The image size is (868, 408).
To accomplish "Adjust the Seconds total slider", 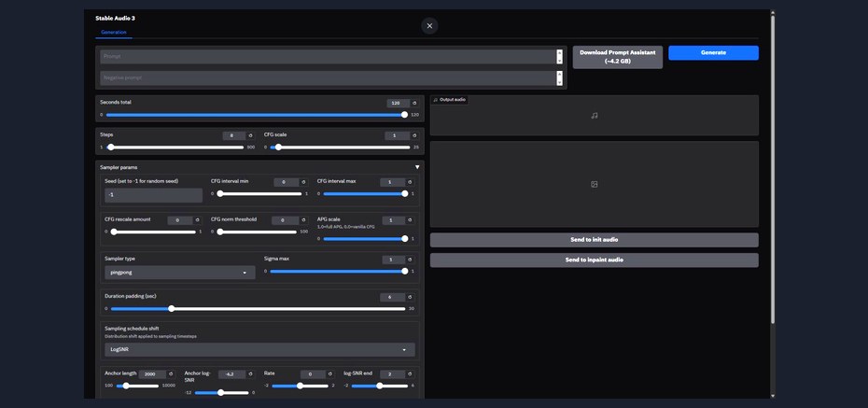I will pyautogui.click(x=255, y=115).
